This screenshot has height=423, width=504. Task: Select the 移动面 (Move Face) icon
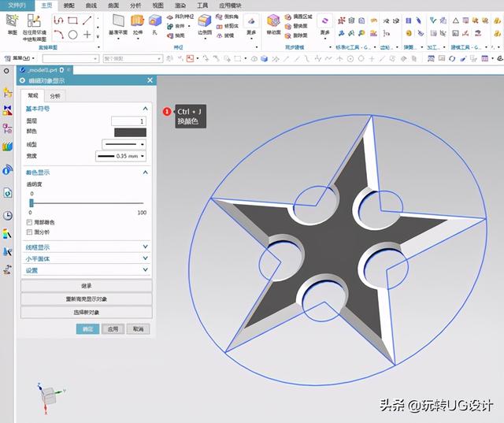point(274,23)
